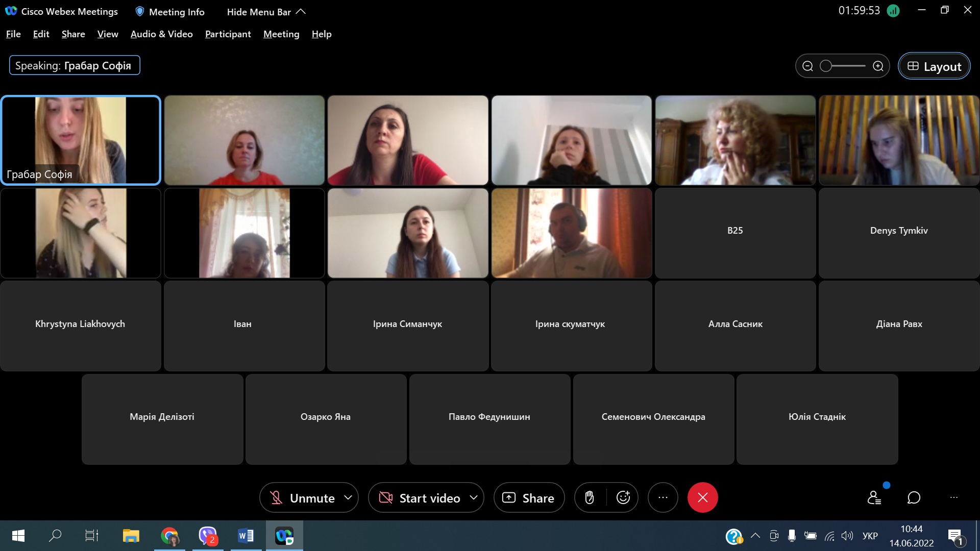Click the raise hand icon
Screen dimensions: 980x551
click(590, 497)
